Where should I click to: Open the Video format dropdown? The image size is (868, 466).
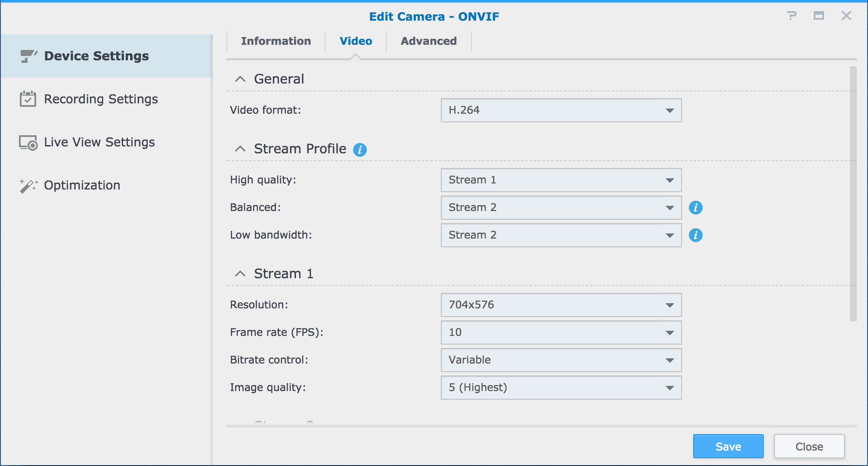[561, 110]
